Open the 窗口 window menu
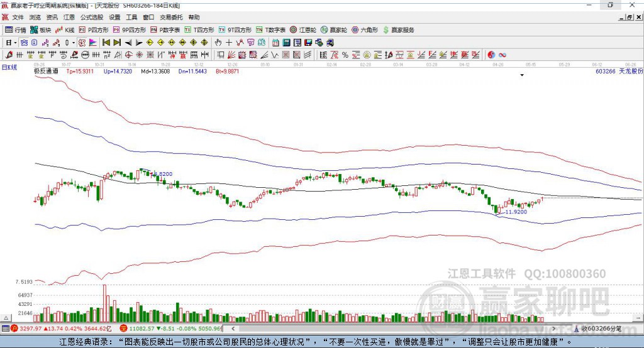644x348 pixels. (x=148, y=17)
